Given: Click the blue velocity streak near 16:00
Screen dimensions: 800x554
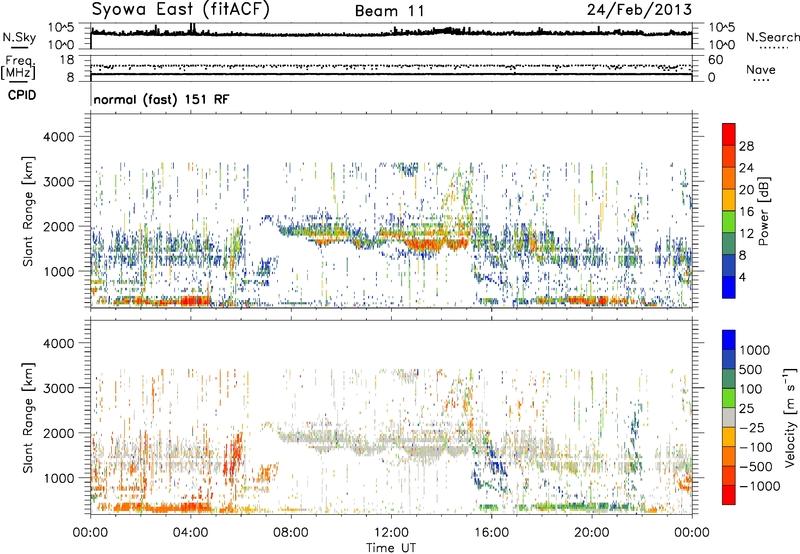Looking at the screenshot, I should (494, 457).
